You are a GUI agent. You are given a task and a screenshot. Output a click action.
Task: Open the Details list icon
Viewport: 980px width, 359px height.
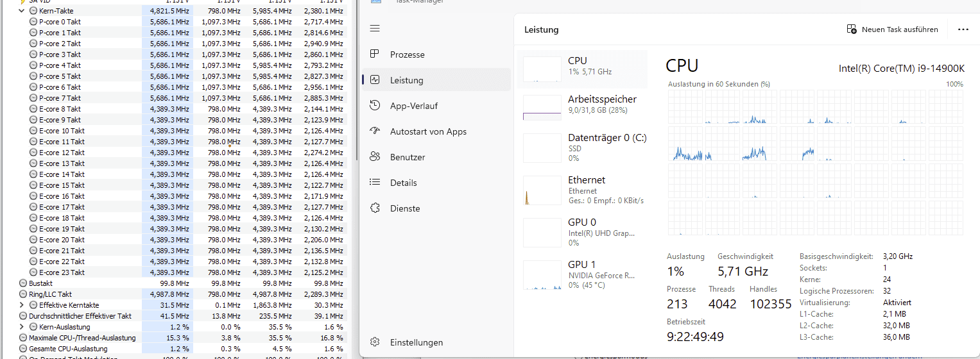375,183
